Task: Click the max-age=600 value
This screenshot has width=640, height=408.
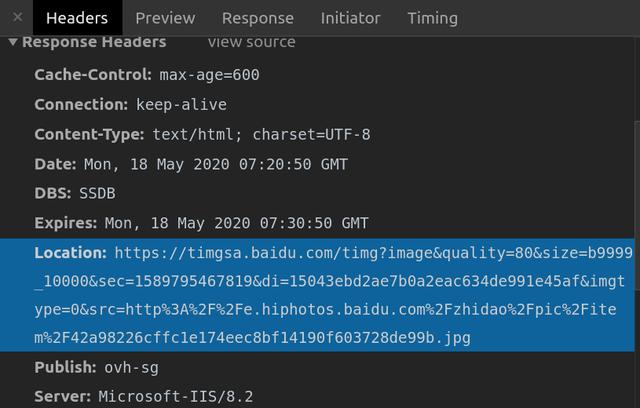Action: click(x=210, y=75)
